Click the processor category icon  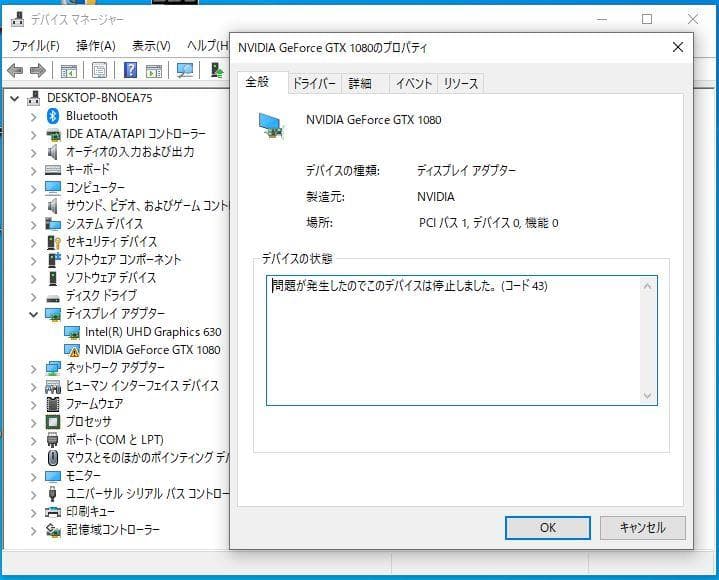53,422
